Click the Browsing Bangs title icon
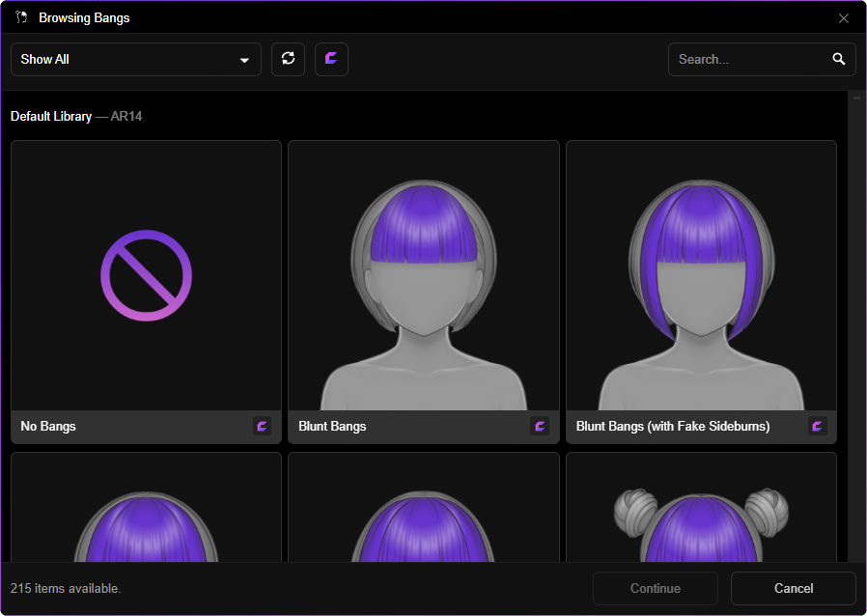The height and width of the screenshot is (616, 867). (x=21, y=17)
